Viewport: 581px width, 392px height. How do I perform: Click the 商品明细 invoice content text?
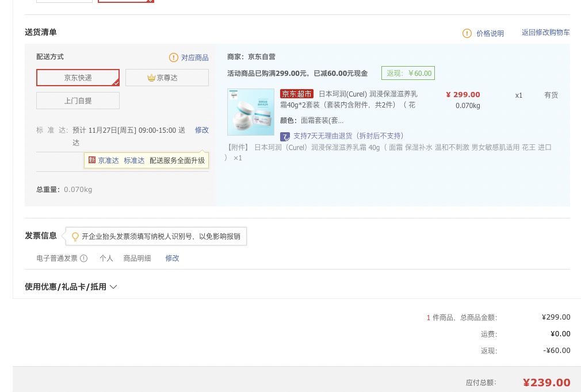[x=137, y=258]
